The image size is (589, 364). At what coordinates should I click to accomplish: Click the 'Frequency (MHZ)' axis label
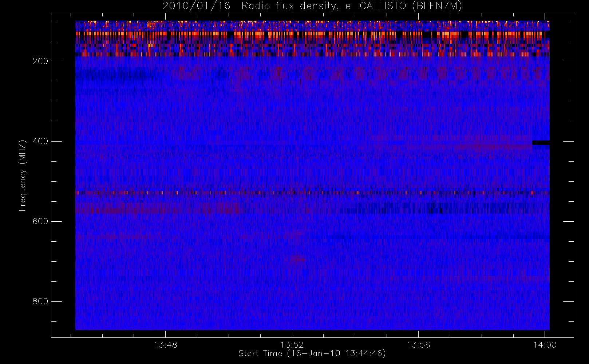(23, 175)
